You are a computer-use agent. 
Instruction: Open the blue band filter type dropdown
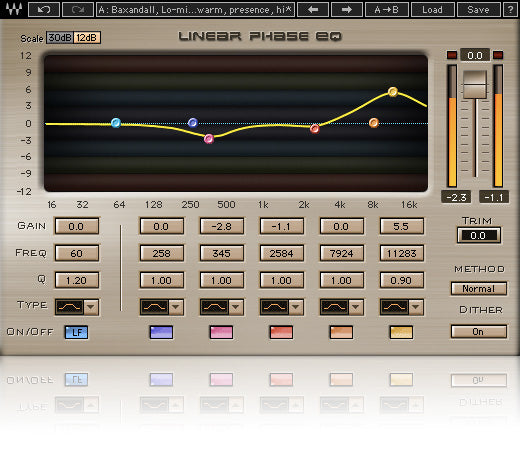(176, 307)
